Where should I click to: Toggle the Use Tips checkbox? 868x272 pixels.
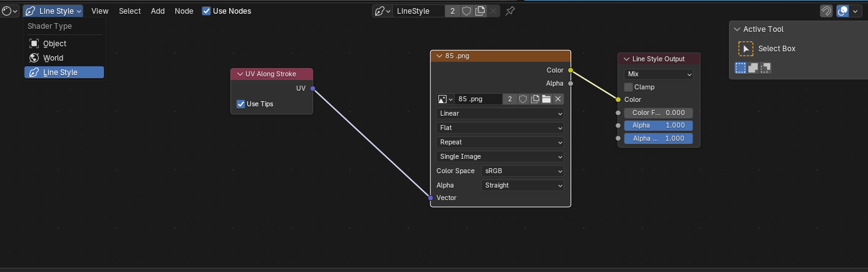240,104
